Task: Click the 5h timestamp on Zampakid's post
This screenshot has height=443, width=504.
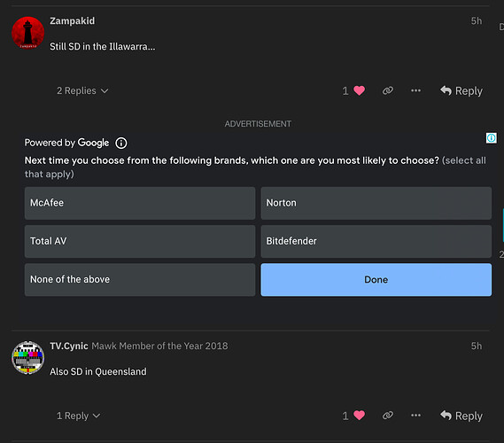Action: click(x=477, y=21)
